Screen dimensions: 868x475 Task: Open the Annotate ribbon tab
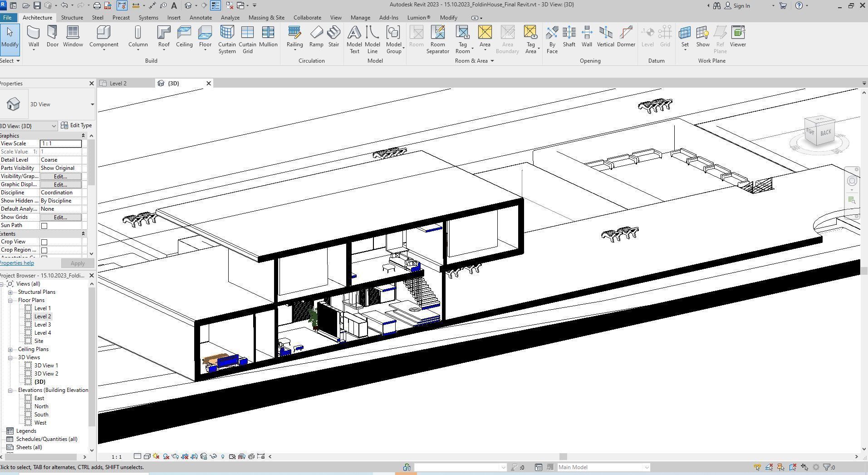pyautogui.click(x=201, y=18)
